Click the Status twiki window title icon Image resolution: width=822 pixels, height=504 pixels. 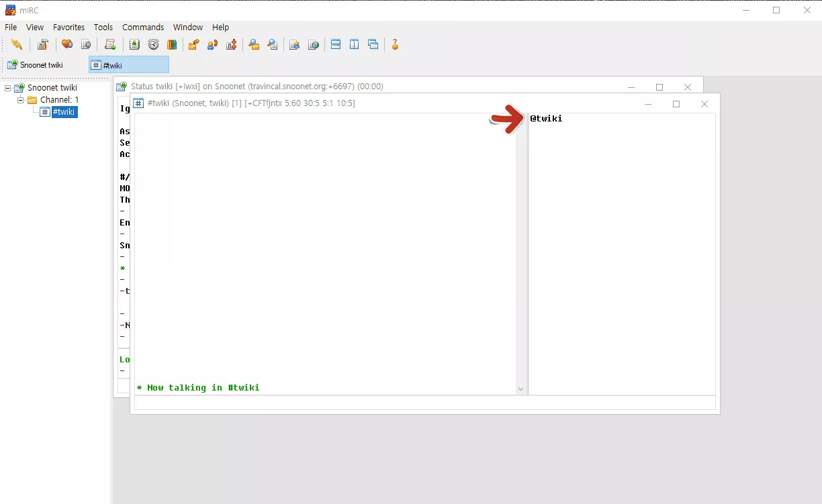pyautogui.click(x=122, y=87)
